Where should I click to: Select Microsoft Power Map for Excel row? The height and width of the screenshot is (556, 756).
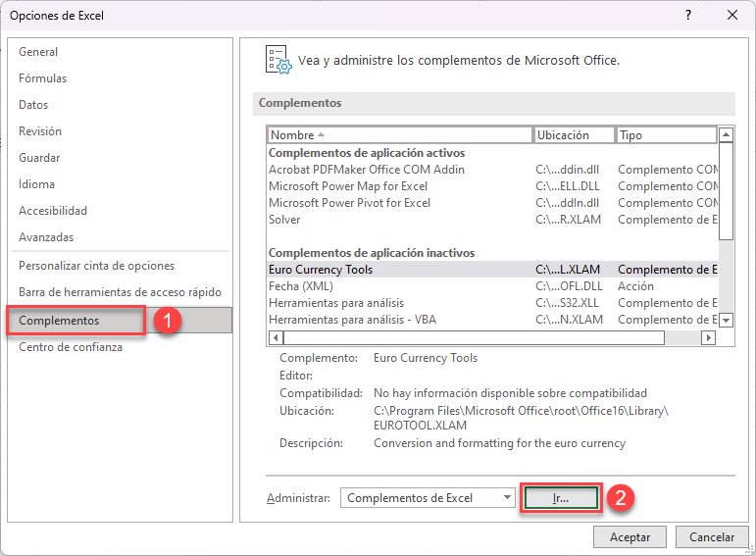(492, 186)
